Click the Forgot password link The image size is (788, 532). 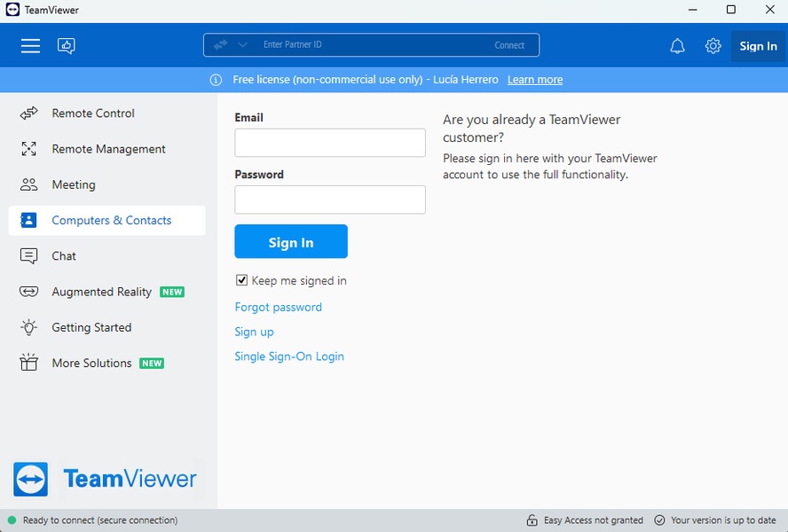[278, 307]
